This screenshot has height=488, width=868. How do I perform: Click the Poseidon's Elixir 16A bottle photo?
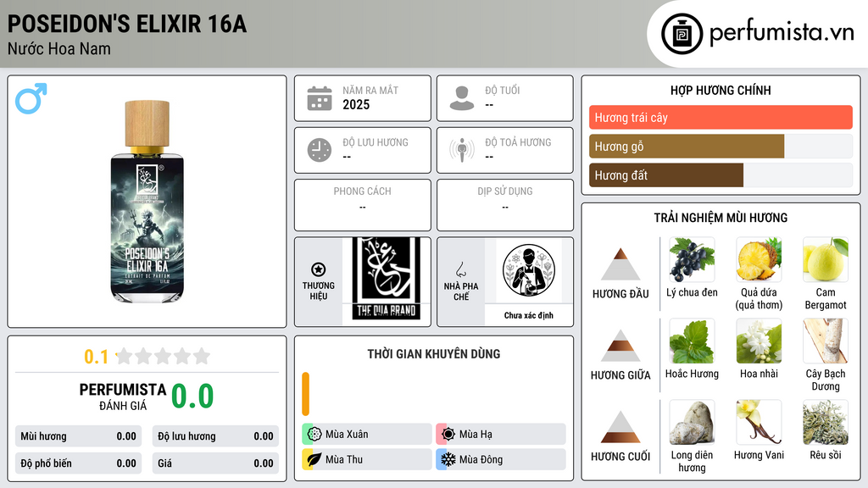point(147,202)
